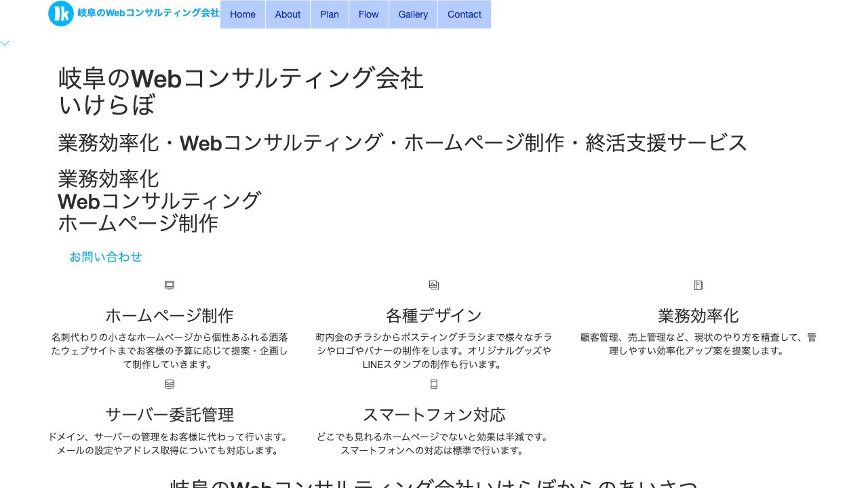Click the お問い合わせ link
Image resolution: width=868 pixels, height=488 pixels.
tap(106, 257)
